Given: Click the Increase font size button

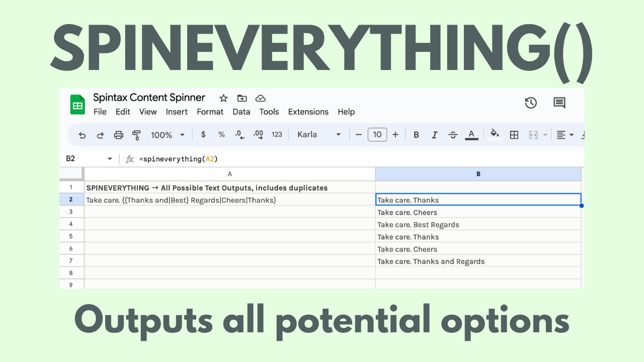Looking at the screenshot, I should [395, 134].
